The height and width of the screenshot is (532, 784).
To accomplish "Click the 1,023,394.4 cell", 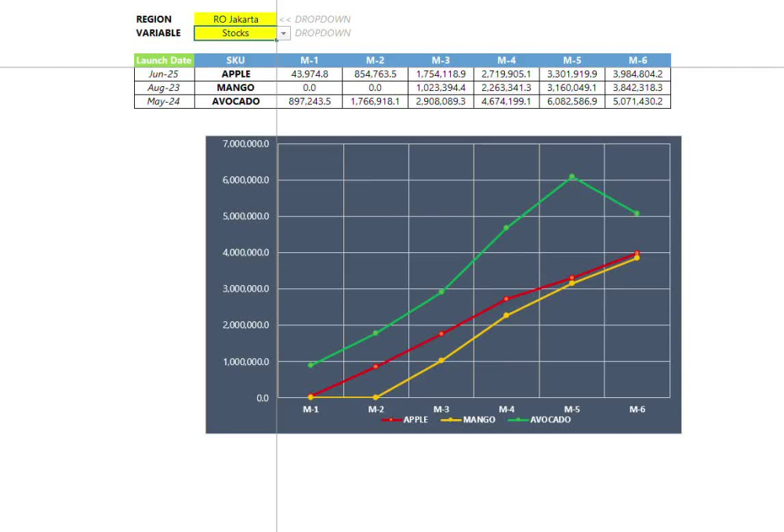I will (441, 88).
